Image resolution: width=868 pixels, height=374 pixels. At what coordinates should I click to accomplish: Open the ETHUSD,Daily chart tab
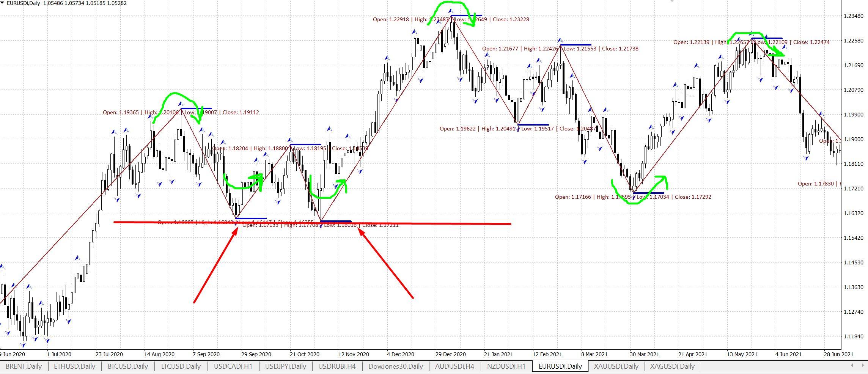tap(74, 366)
